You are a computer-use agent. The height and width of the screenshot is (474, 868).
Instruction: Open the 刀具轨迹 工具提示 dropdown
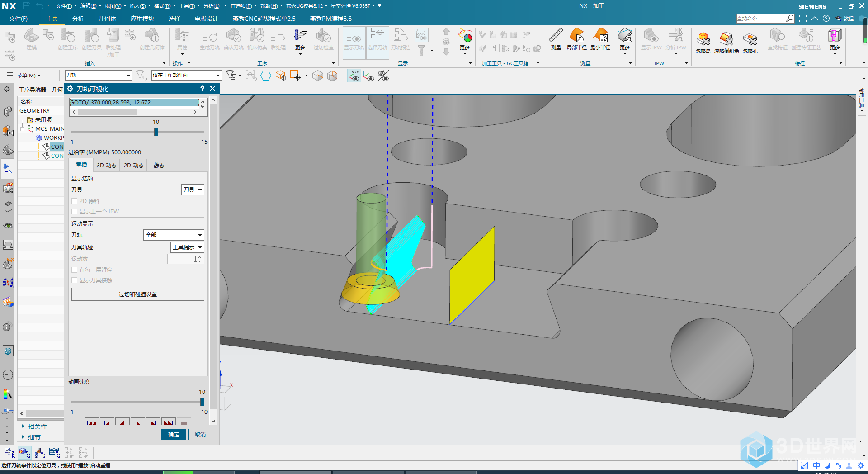[187, 247]
